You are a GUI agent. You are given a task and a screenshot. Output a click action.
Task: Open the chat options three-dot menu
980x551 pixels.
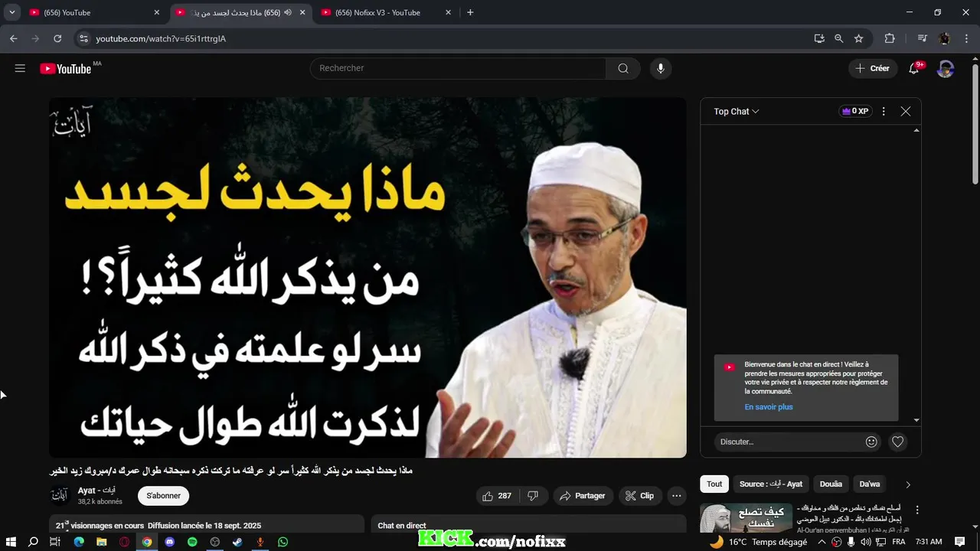tap(884, 111)
